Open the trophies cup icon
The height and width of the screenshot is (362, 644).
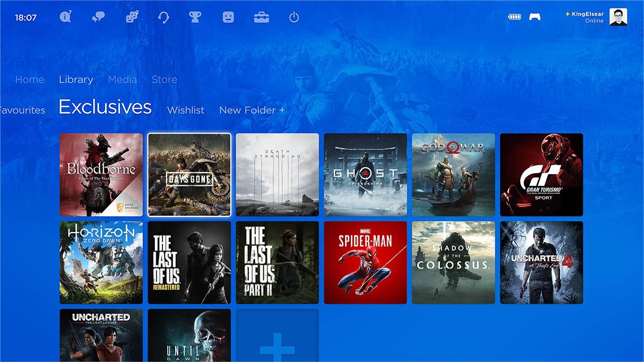[x=195, y=17]
